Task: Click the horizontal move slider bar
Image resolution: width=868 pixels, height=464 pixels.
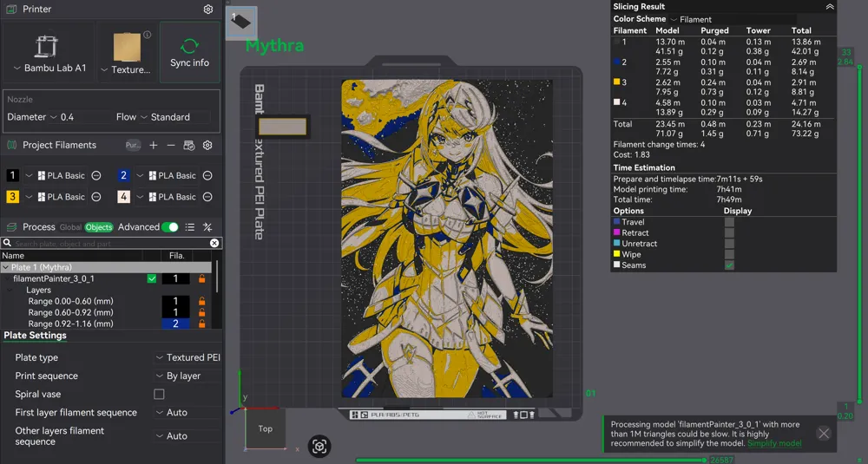Action: pyautogui.click(x=530, y=460)
